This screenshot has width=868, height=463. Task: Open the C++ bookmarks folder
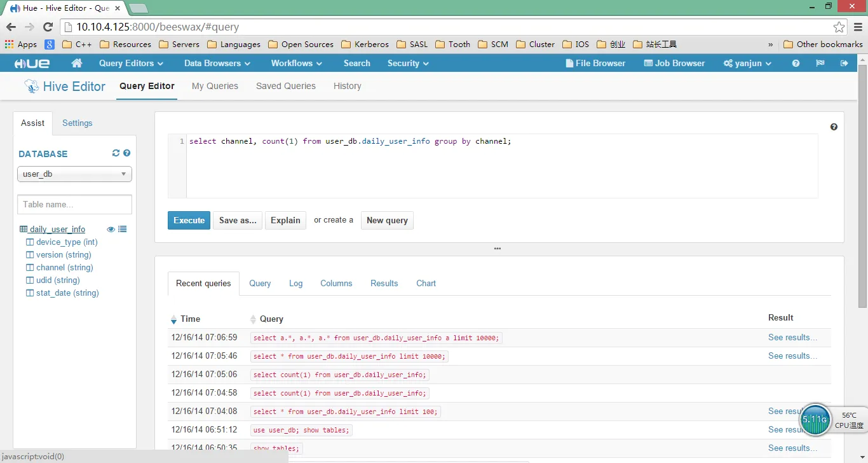pos(77,45)
